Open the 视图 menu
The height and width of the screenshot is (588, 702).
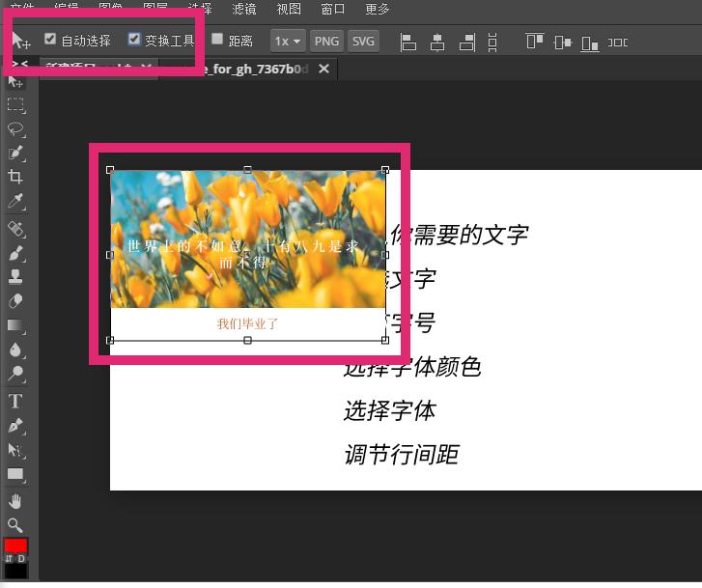tap(289, 8)
